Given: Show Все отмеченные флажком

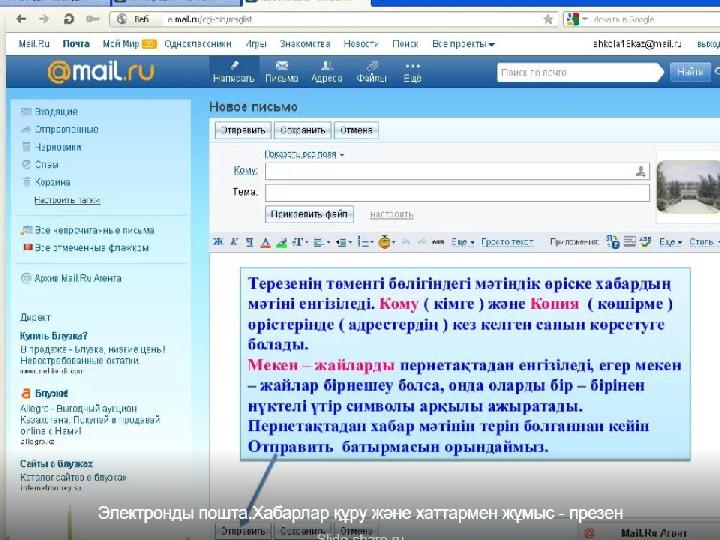Looking at the screenshot, I should [92, 248].
